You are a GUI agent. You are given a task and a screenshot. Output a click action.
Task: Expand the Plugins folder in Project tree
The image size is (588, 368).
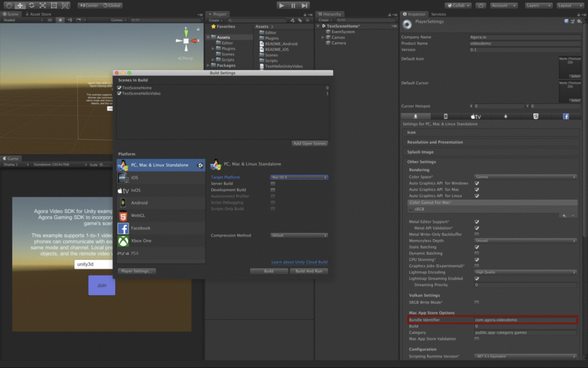pyautogui.click(x=213, y=48)
